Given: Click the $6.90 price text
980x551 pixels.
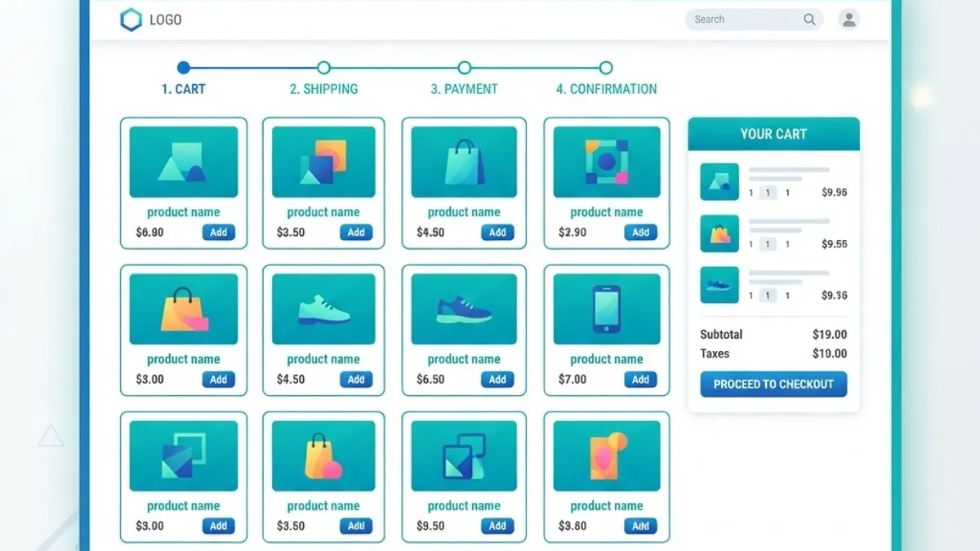Looking at the screenshot, I should (149, 233).
